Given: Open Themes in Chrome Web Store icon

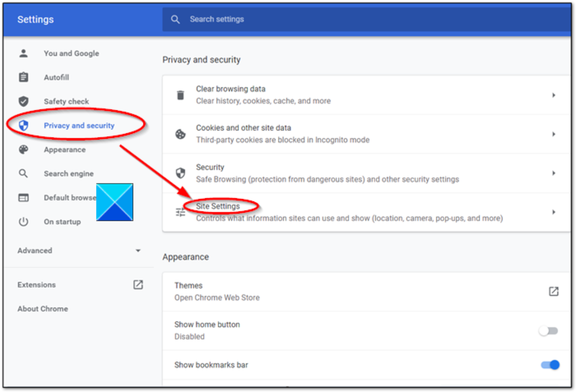Looking at the screenshot, I should point(553,291).
